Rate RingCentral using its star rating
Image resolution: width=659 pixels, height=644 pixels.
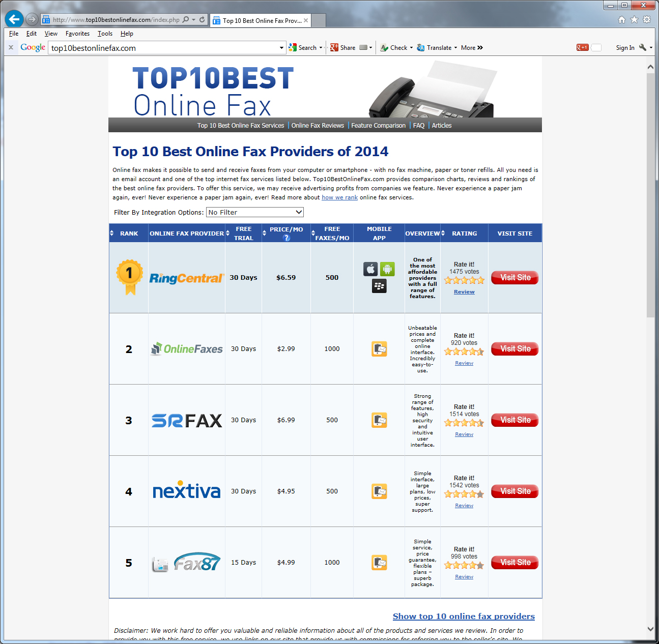pyautogui.click(x=464, y=280)
